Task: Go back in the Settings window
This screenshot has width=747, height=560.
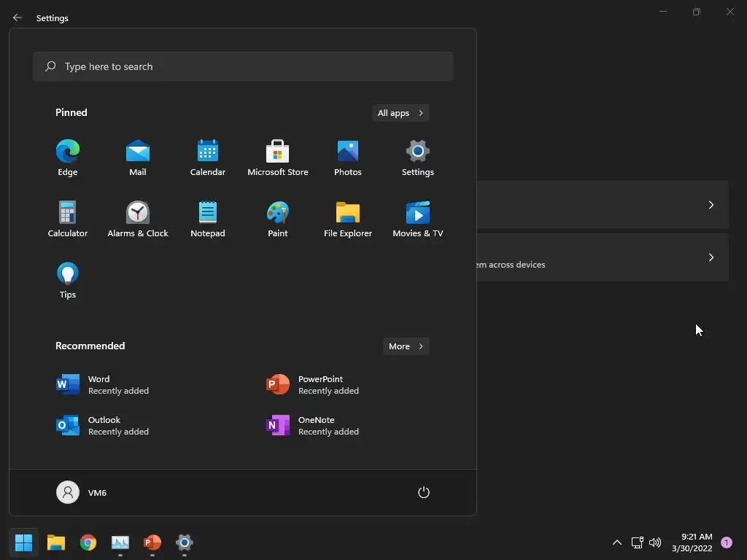Action: click(18, 17)
